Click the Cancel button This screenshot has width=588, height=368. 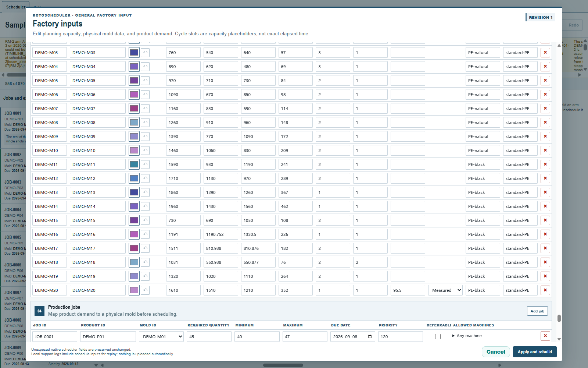[x=496, y=352]
